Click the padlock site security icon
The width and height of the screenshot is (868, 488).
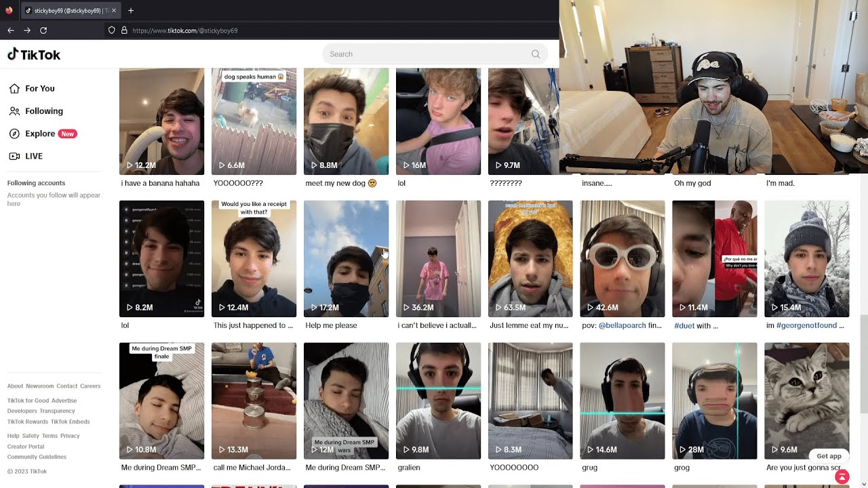tap(124, 30)
